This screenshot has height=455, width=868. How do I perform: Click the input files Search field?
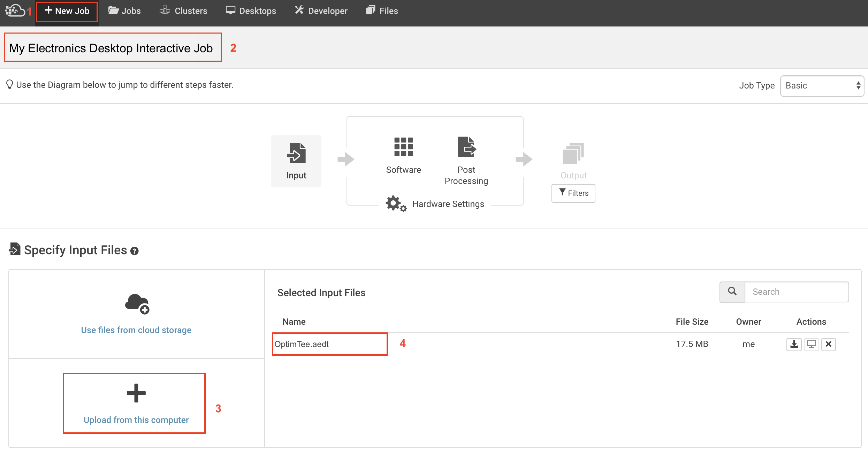click(796, 292)
